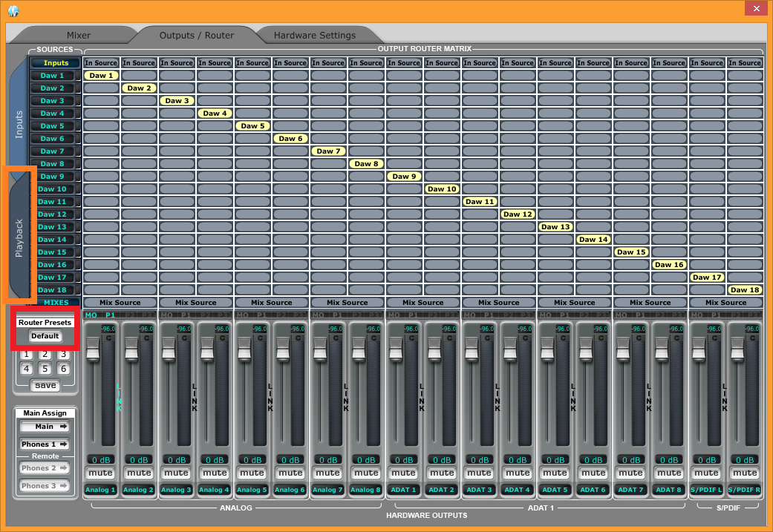Image resolution: width=773 pixels, height=532 pixels.
Task: Open Mix Source dropdown for ADAT 1-2 pair
Action: pos(423,303)
